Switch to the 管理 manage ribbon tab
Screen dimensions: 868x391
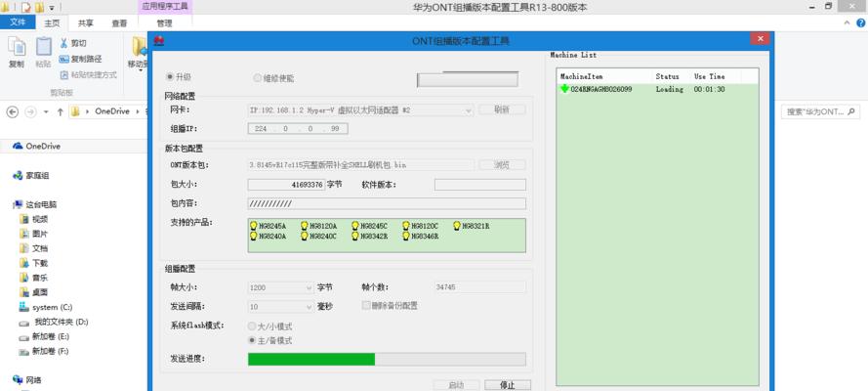164,23
